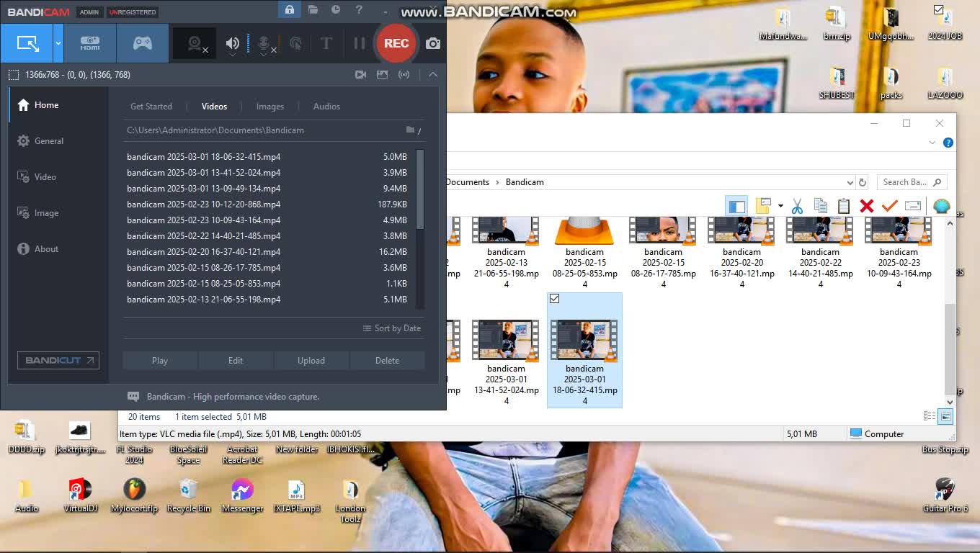Expand the screen recording mode dropdown arrow
980x553 pixels.
click(58, 43)
